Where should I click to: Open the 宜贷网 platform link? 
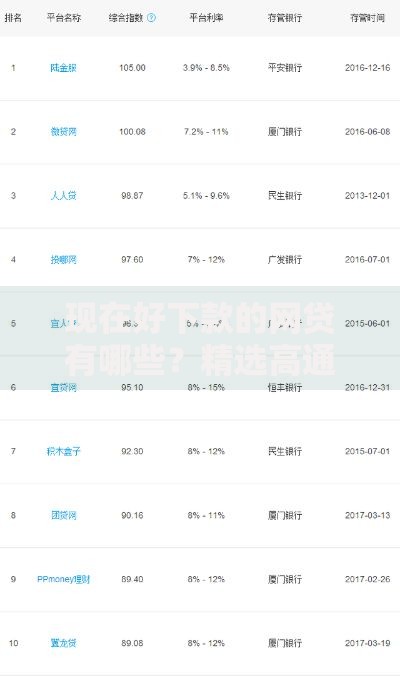pos(63,387)
